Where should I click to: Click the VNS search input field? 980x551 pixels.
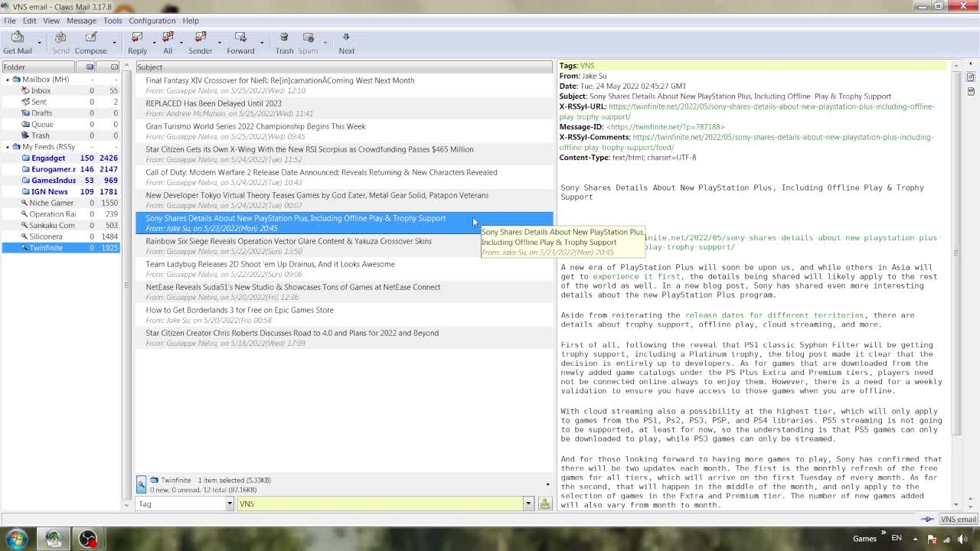point(380,504)
